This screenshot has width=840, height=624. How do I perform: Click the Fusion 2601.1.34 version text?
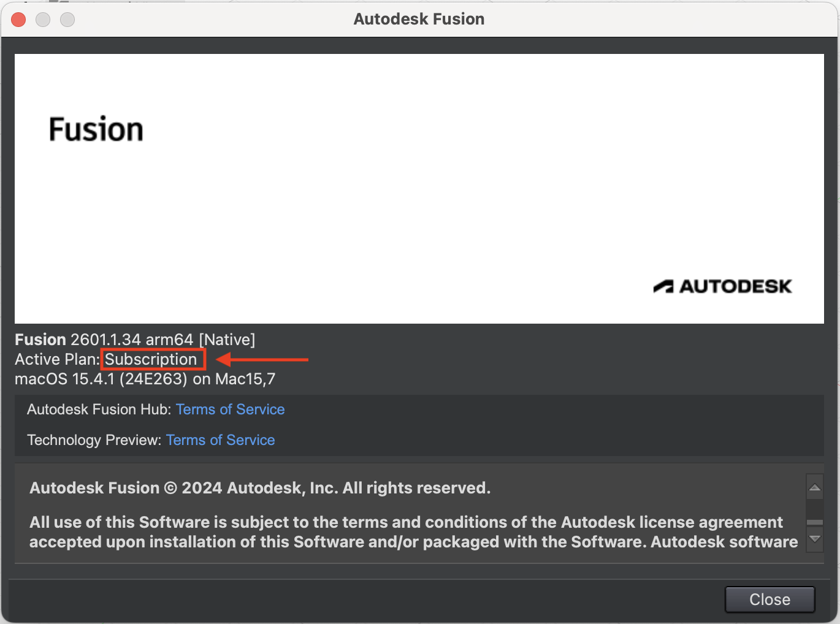(x=135, y=340)
